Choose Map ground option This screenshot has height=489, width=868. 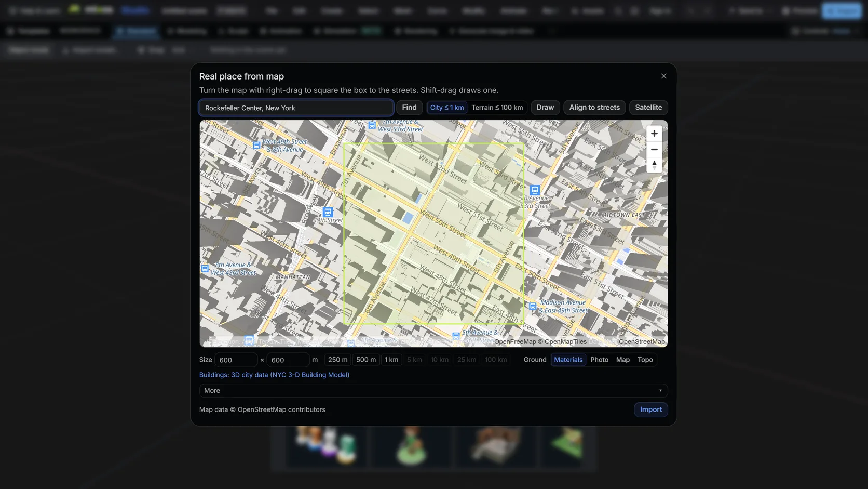623,360
